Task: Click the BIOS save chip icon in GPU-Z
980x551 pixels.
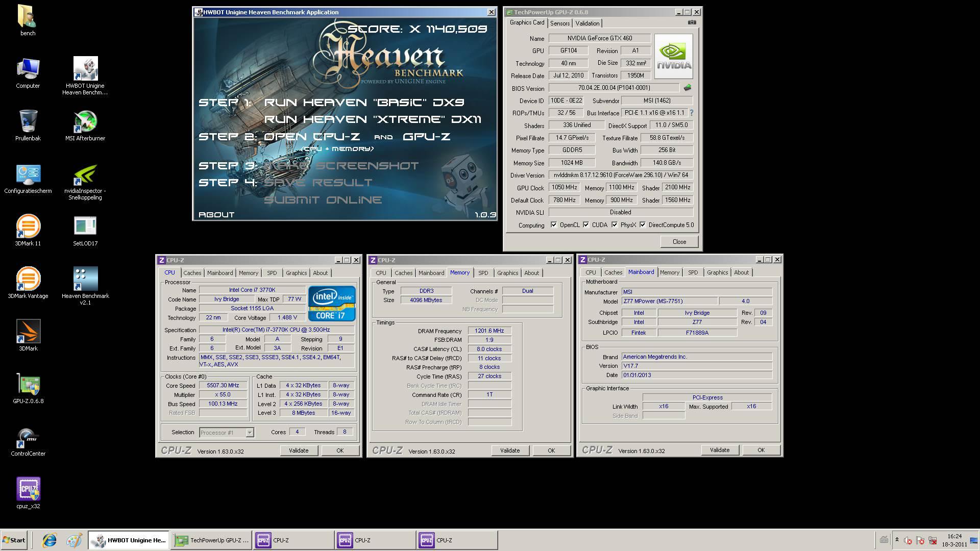Action: click(x=688, y=88)
